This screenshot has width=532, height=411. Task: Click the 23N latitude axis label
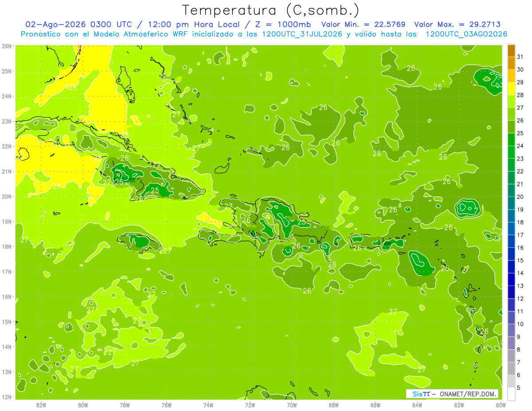click(7, 121)
